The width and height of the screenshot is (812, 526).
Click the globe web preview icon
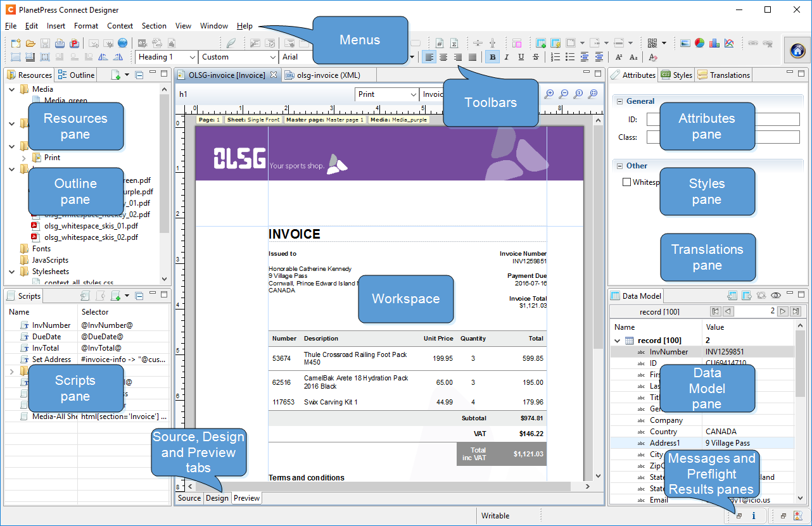[122, 43]
